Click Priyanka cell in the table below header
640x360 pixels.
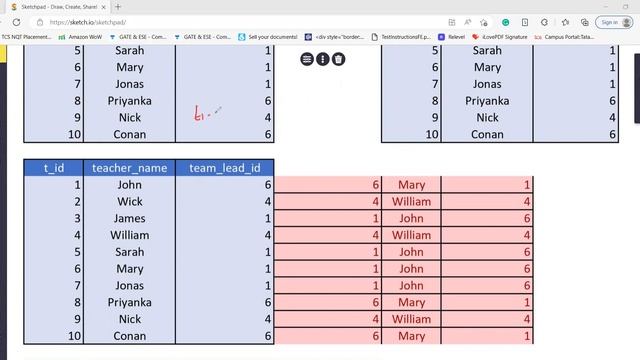[x=129, y=302]
